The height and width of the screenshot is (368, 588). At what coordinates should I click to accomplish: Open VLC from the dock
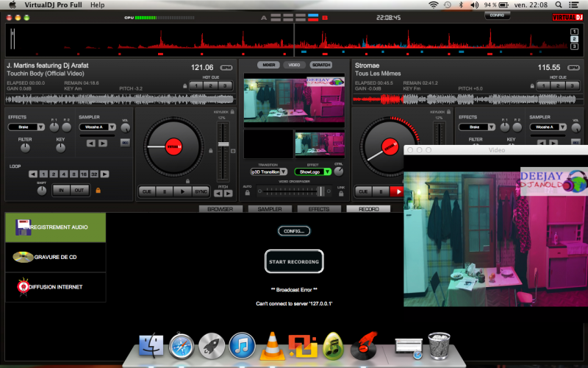271,344
